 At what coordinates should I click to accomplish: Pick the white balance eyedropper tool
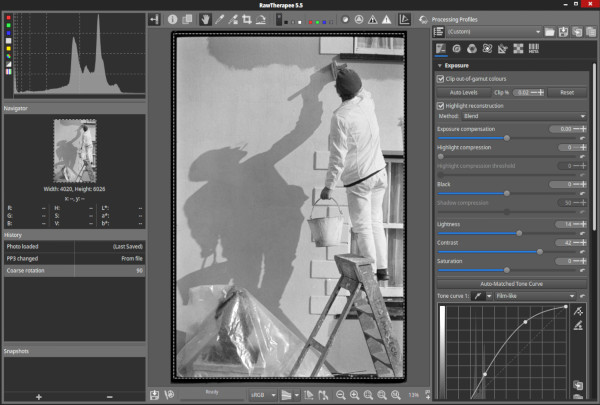click(219, 18)
